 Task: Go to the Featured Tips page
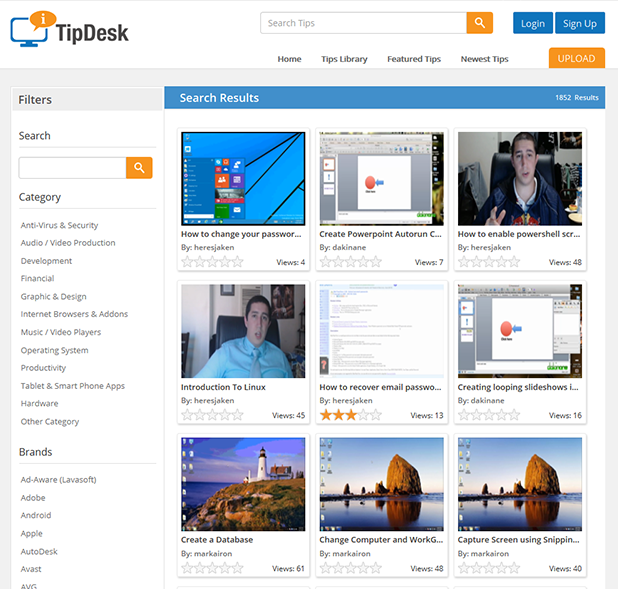point(414,59)
